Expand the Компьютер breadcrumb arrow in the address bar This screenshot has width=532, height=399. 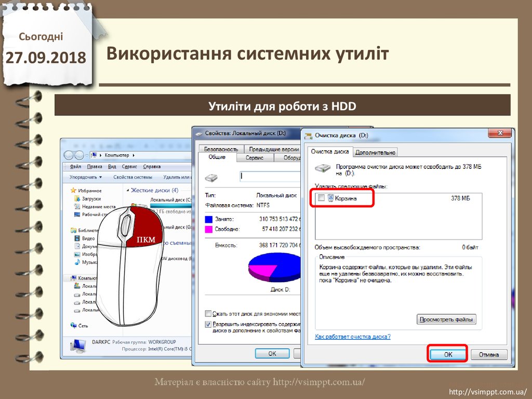(x=134, y=155)
